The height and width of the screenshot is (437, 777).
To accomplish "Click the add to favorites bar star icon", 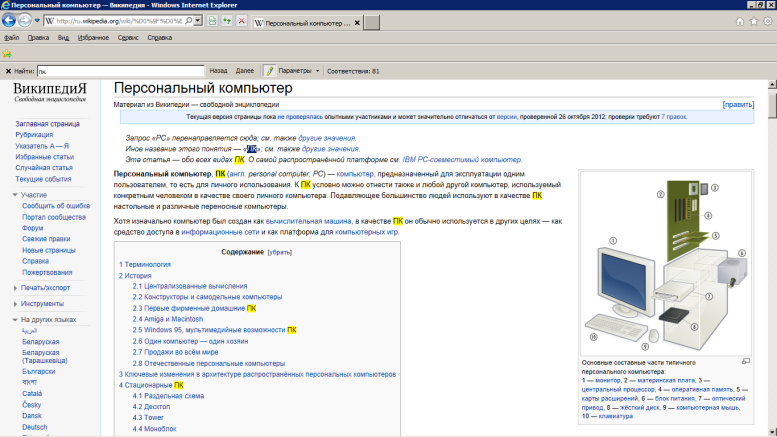I will [x=7, y=54].
